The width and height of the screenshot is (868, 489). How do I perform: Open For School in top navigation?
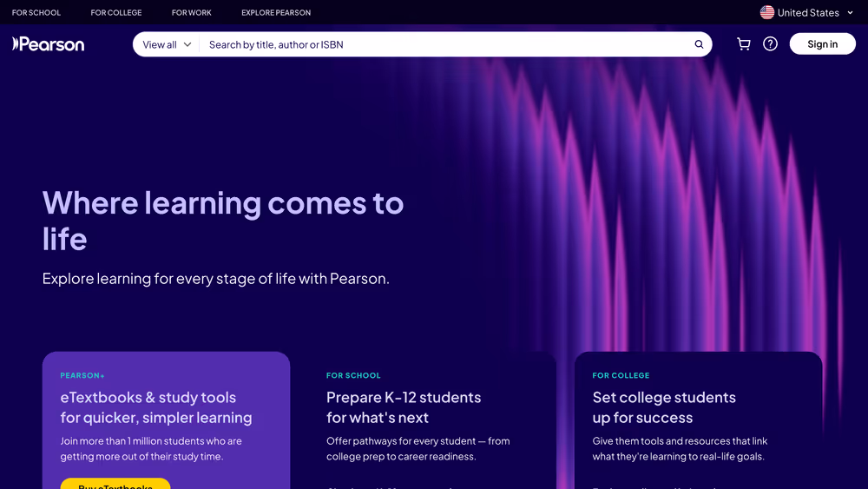(x=36, y=13)
